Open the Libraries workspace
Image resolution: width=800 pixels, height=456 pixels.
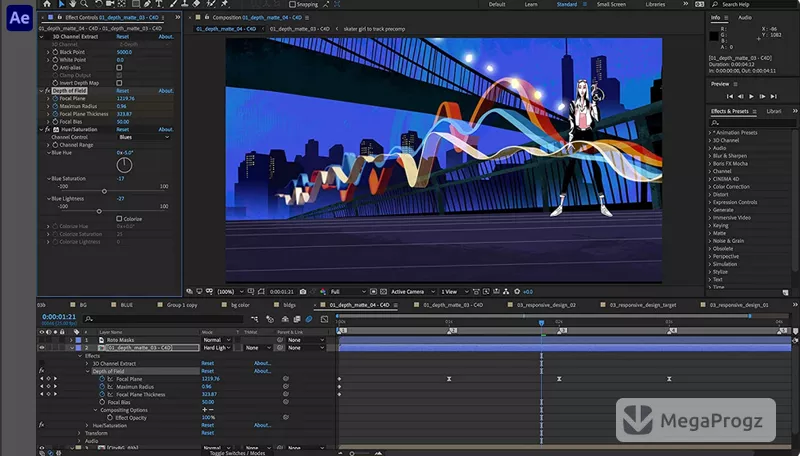tap(655, 4)
